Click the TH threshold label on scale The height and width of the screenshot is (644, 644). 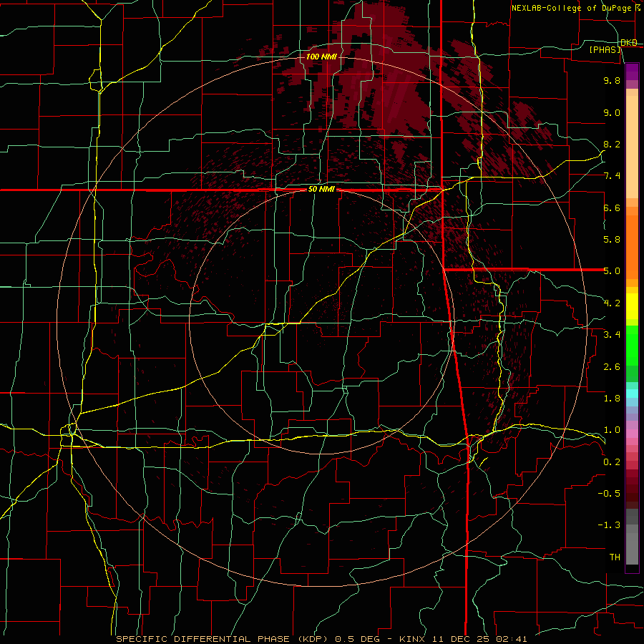click(x=615, y=557)
